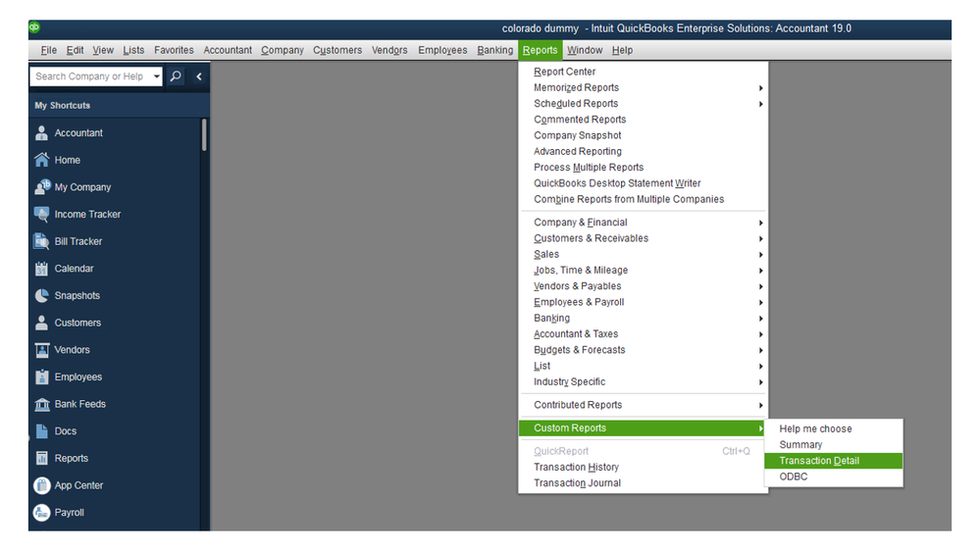Open the View menu

point(103,50)
